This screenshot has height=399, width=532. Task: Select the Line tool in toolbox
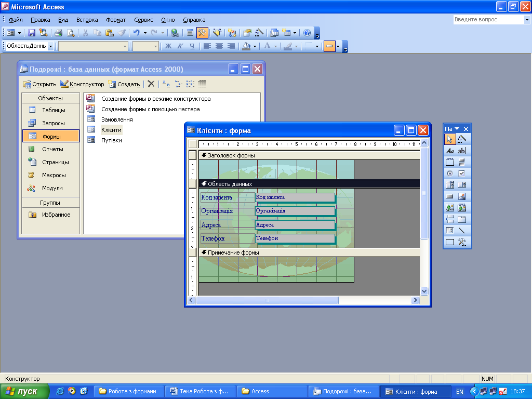click(462, 231)
